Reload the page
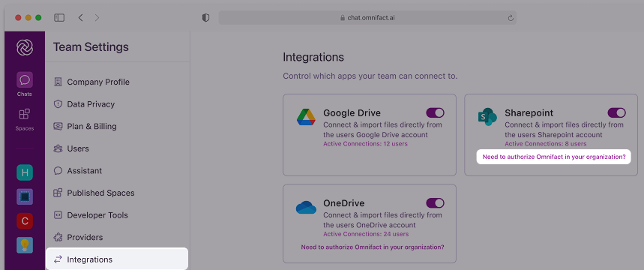This screenshot has width=644, height=270. (x=511, y=18)
